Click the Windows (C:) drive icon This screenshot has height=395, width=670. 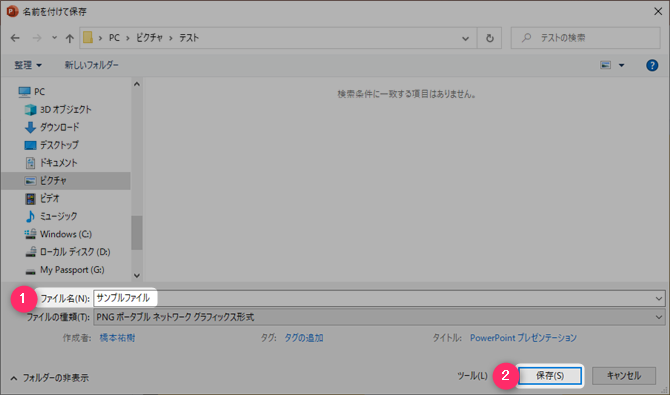[x=30, y=234]
